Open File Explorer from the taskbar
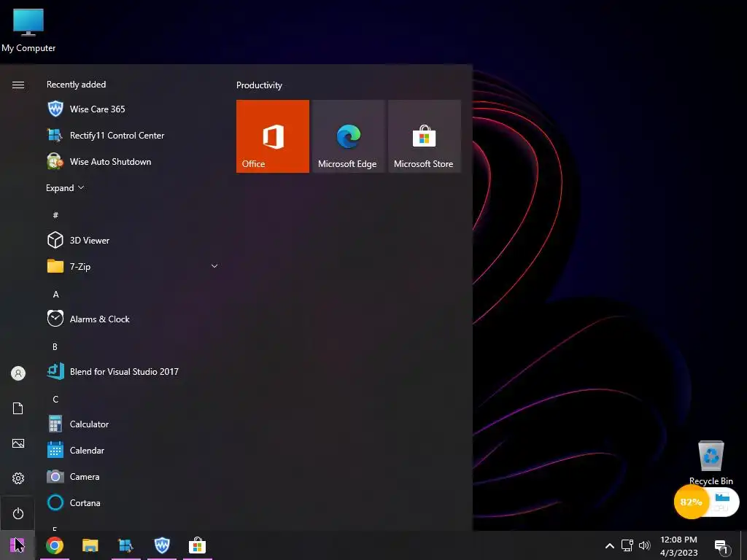The width and height of the screenshot is (747, 560). pyautogui.click(x=90, y=545)
